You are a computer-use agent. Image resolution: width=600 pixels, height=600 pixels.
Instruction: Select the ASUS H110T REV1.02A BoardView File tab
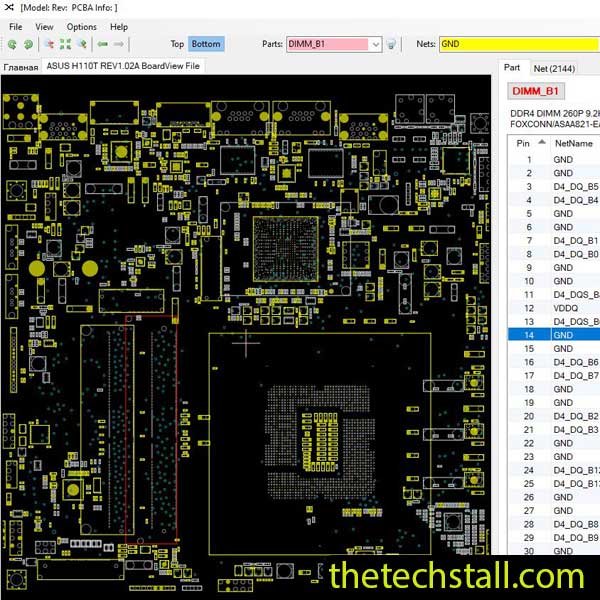123,66
